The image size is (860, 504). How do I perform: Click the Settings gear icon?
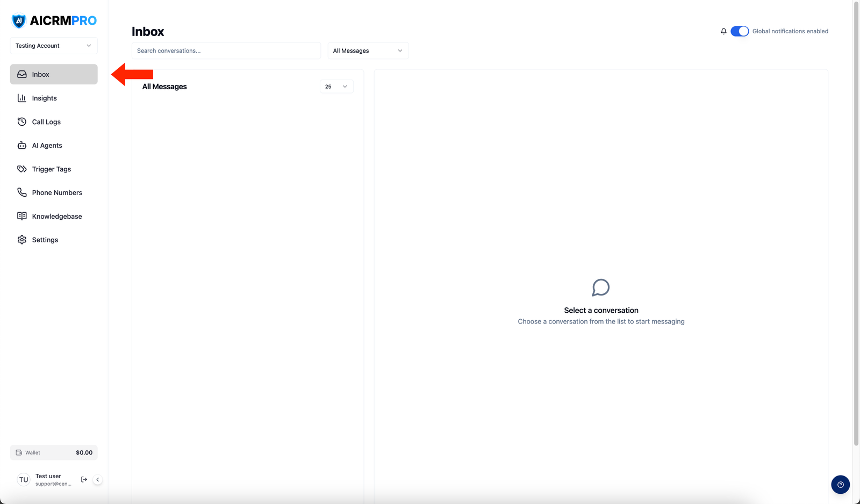[22, 240]
